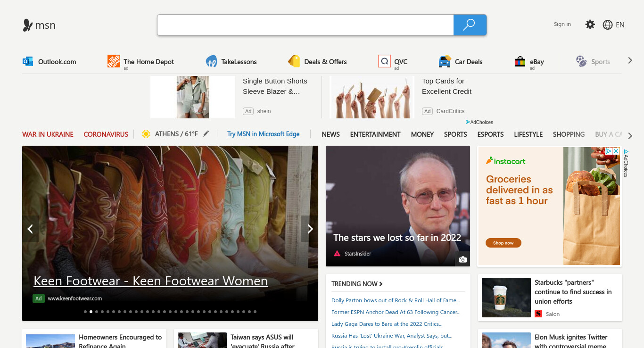Image resolution: width=644 pixels, height=348 pixels.
Task: Open the WAR IN UKRAINE section
Action: coord(48,134)
